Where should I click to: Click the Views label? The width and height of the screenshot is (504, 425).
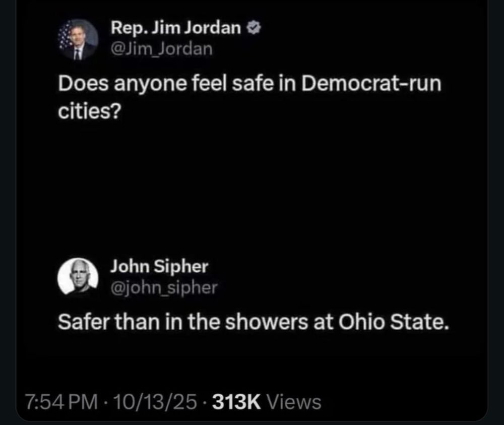[294, 402]
